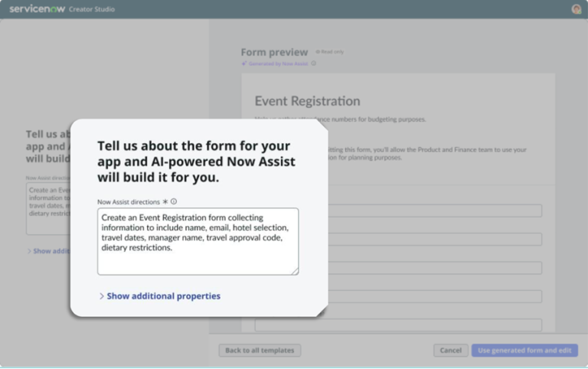Click info icon next to Generated by Now Assist
Image resolution: width=588 pixels, height=369 pixels.
(x=313, y=64)
